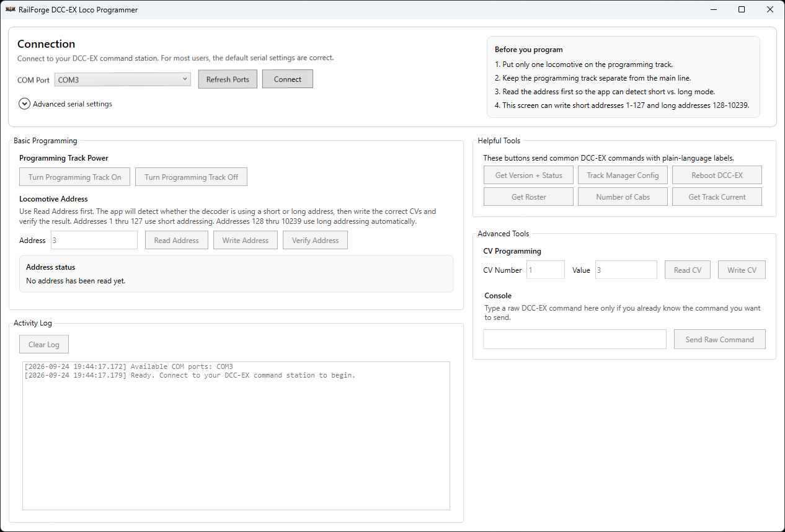Click 'Before you program' heading
Screen dimensions: 785x532
(x=529, y=50)
